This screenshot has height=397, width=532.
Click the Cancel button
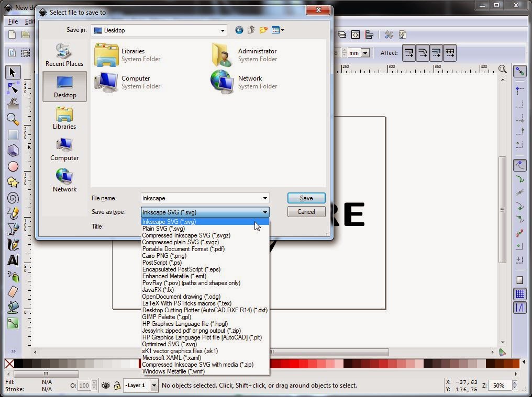click(306, 211)
